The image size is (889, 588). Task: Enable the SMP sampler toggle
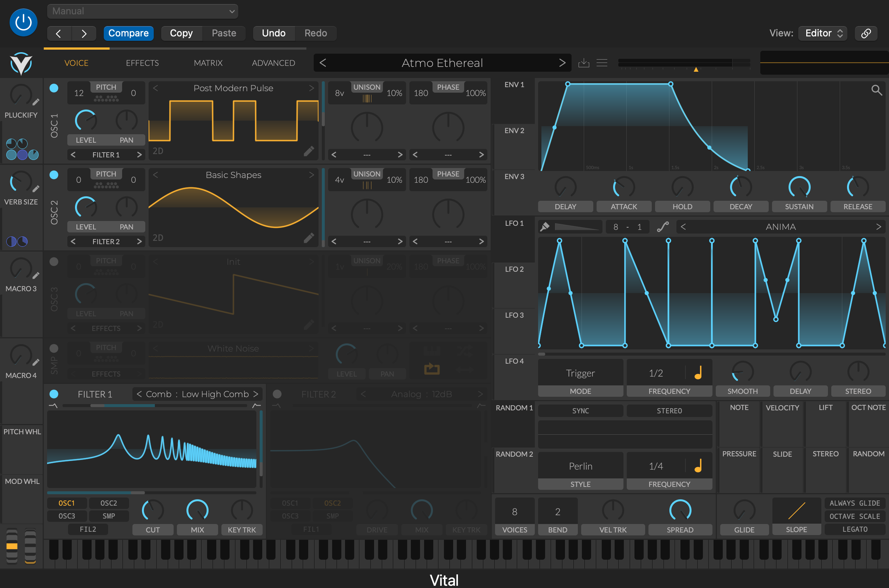pos(54,348)
